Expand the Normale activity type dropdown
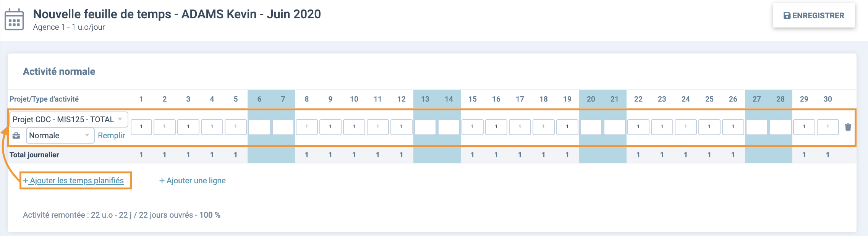The width and height of the screenshot is (868, 236). click(x=60, y=136)
